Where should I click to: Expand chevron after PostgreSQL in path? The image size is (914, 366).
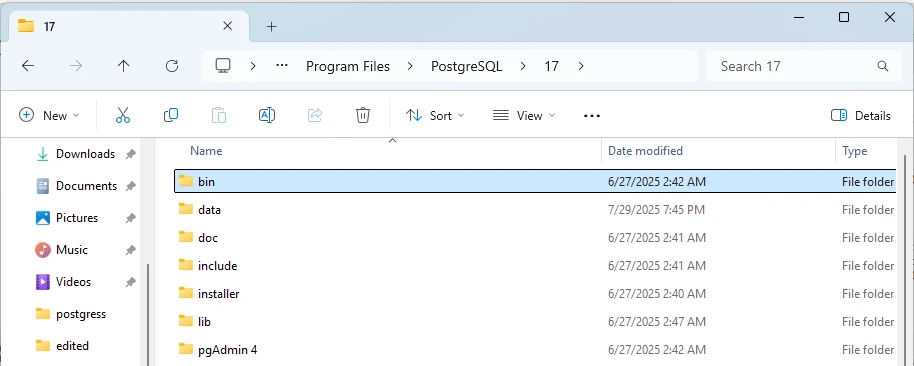pos(523,66)
